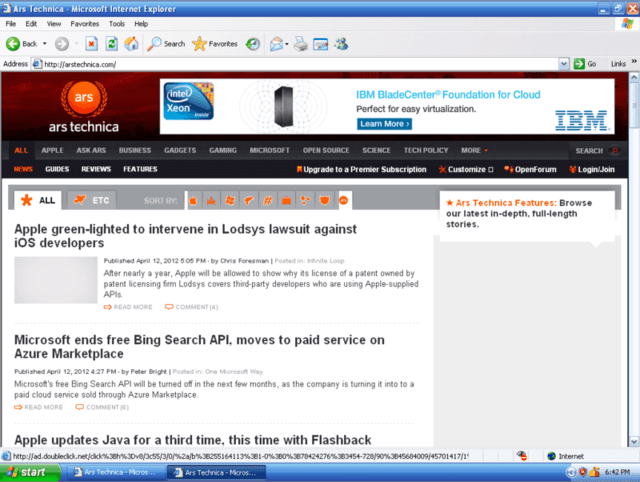
Task: Open comments (6) on Bing API article
Action: (x=102, y=407)
